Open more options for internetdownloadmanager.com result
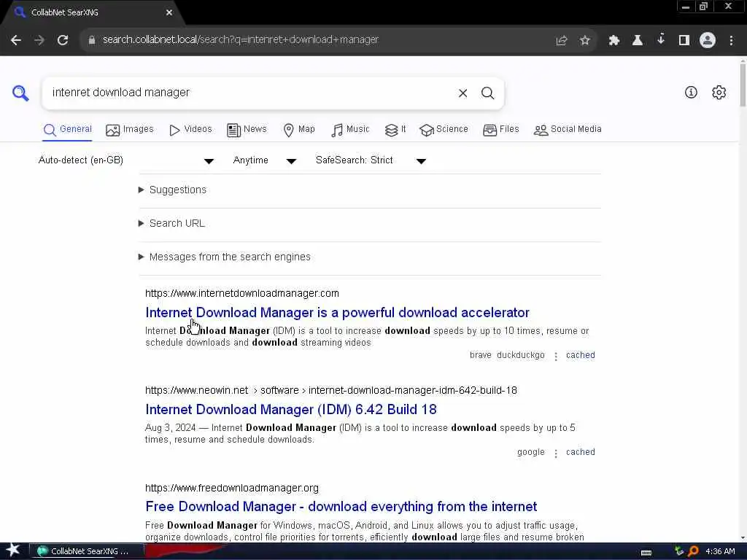Image resolution: width=747 pixels, height=560 pixels. click(x=555, y=356)
